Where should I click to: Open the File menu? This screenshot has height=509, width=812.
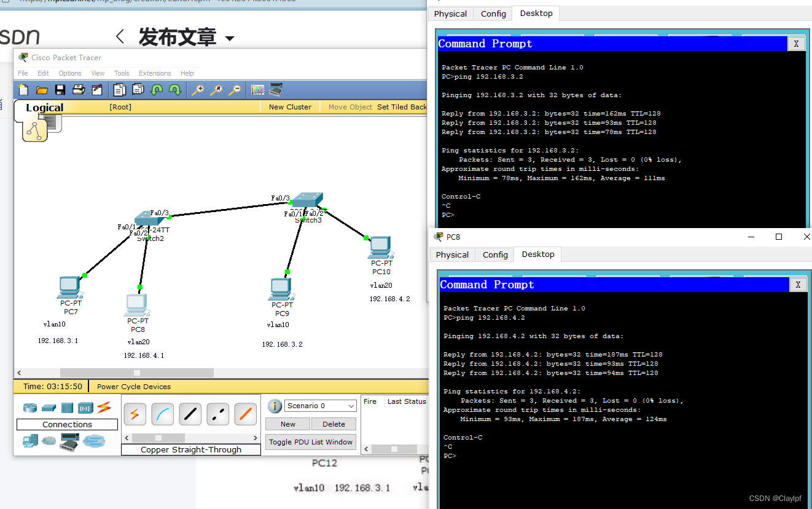pos(23,73)
